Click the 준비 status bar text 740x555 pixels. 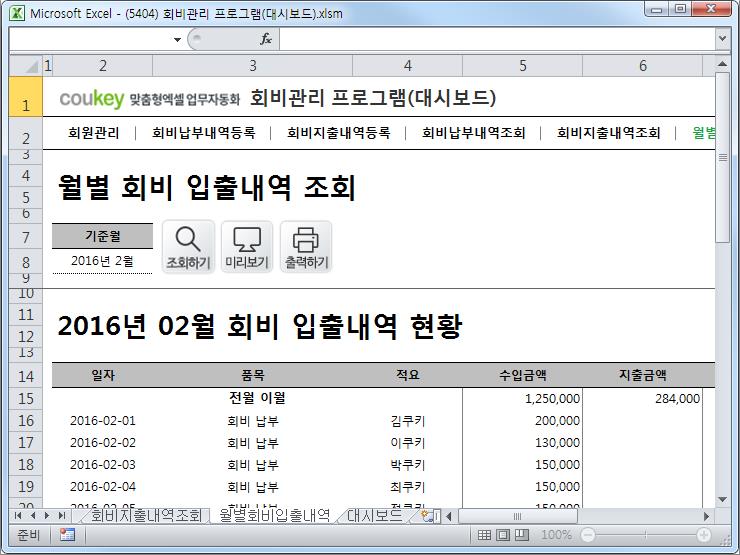click(28, 535)
